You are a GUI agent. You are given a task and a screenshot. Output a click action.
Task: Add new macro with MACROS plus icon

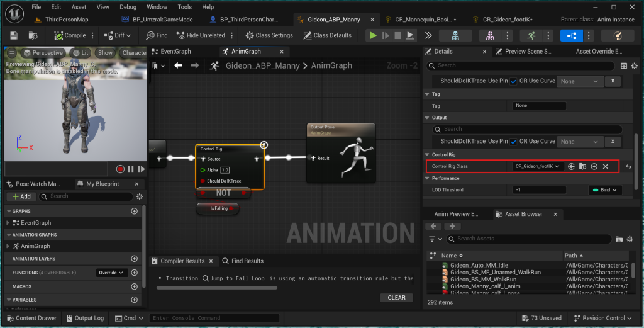coord(134,286)
